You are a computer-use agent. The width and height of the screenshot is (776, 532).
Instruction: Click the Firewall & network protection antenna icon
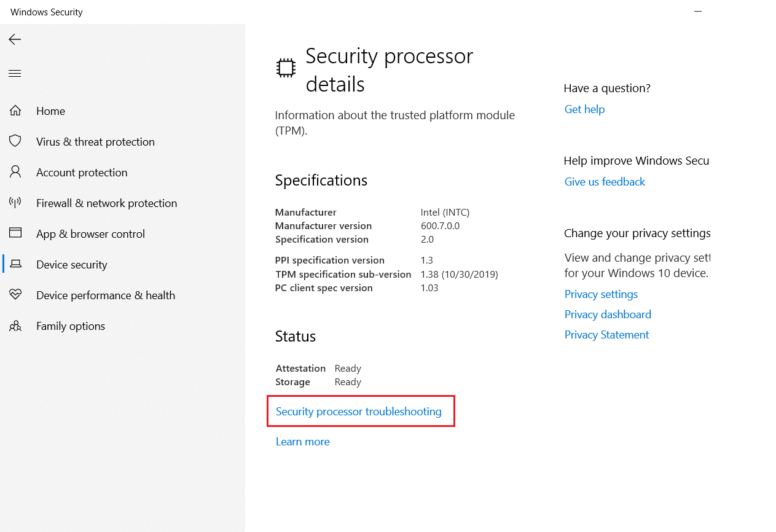click(x=15, y=203)
